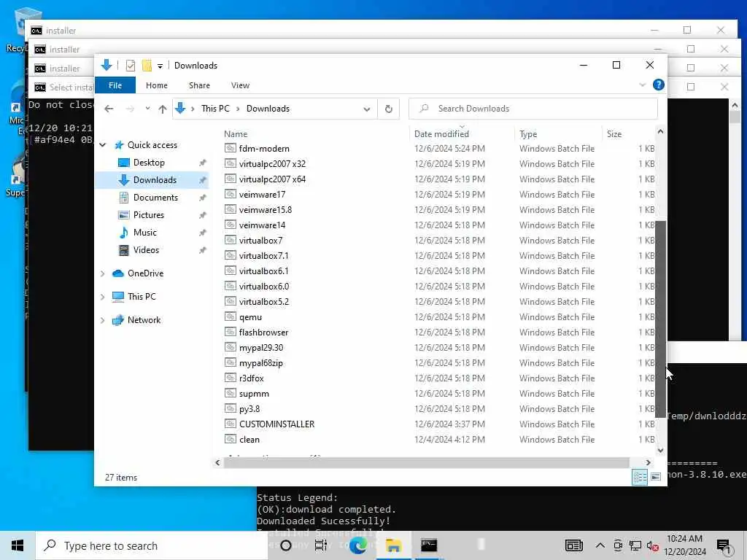Switch to Details view icon
The height and width of the screenshot is (560, 747).
(x=639, y=477)
